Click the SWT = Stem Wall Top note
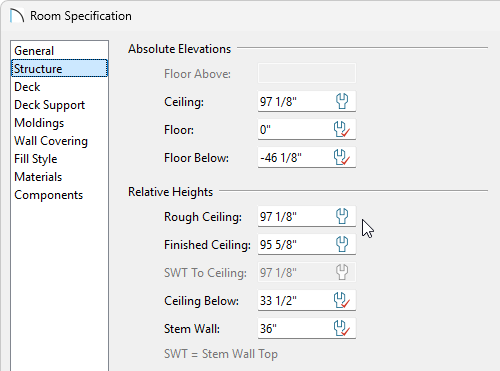 221,354
